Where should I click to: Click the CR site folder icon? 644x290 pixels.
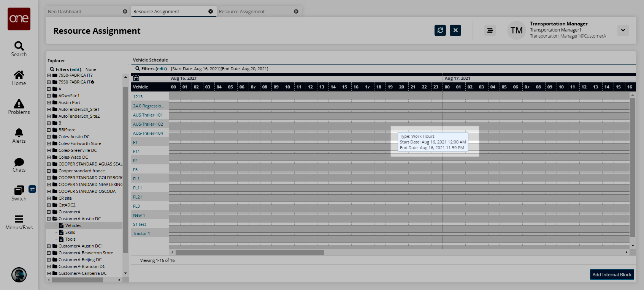[55, 198]
